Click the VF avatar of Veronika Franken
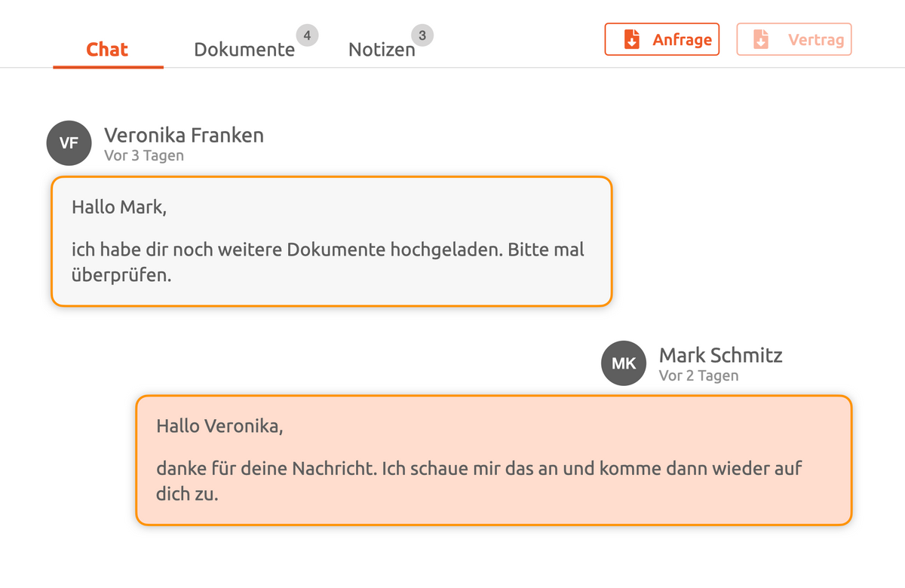The height and width of the screenshot is (588, 905). pyautogui.click(x=69, y=143)
